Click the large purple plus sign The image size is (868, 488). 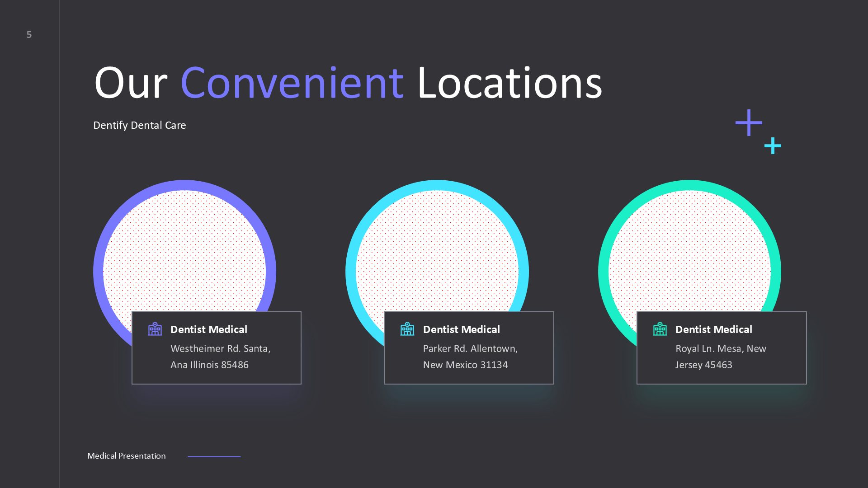749,122
